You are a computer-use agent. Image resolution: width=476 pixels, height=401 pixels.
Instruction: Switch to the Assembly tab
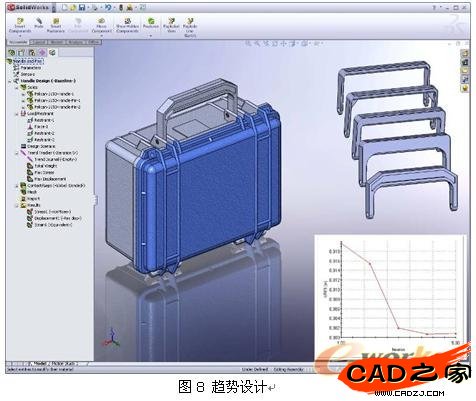pos(18,42)
